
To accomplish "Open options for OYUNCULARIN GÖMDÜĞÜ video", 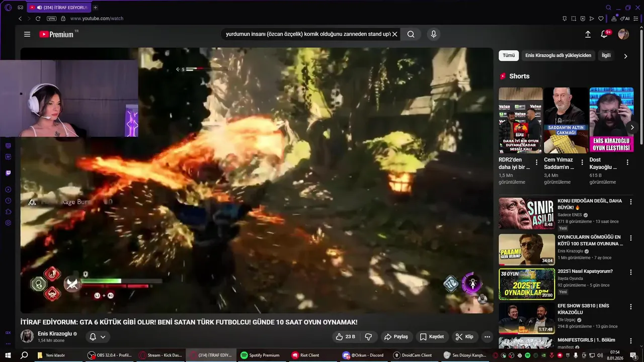I will tap(630, 238).
